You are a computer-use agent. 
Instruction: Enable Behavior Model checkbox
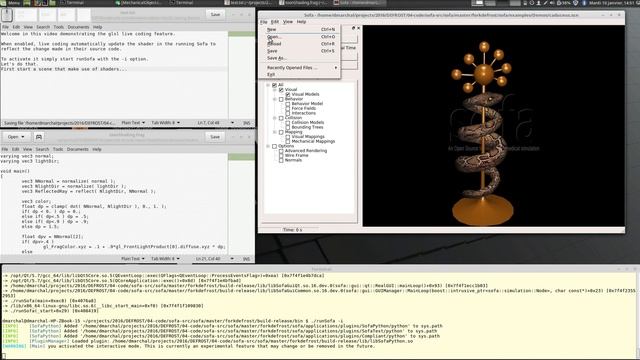288,104
